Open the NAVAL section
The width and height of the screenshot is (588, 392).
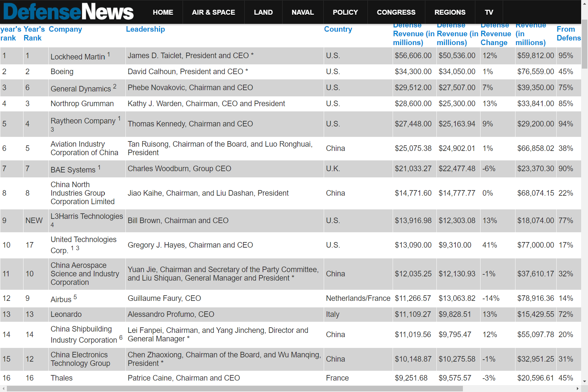(x=303, y=12)
